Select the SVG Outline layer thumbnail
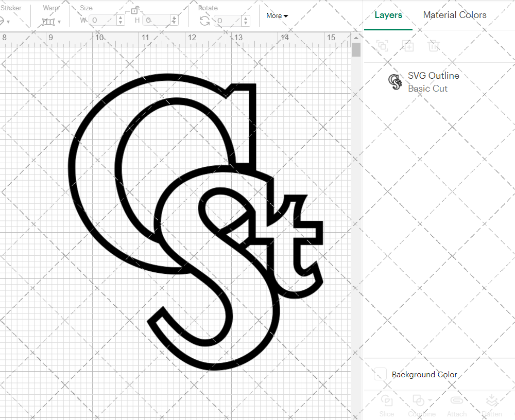This screenshot has height=420, width=515. 395,82
